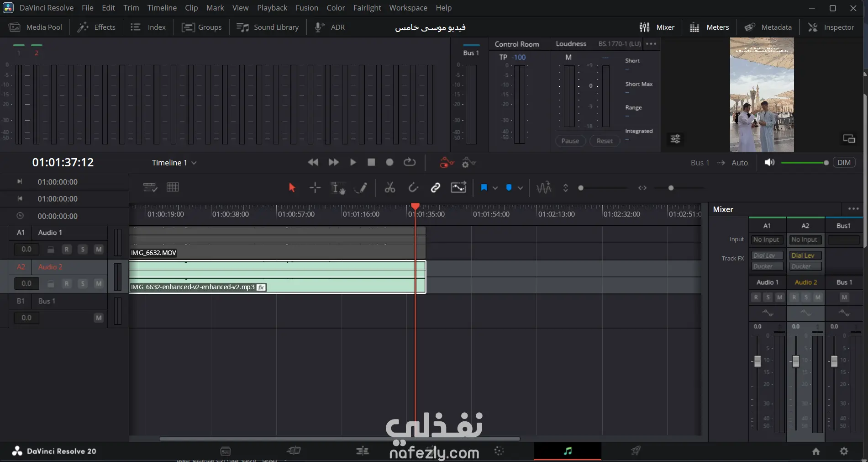Screen dimensions: 868x462
Task: Open Loudness panel options menu
Action: (651, 44)
